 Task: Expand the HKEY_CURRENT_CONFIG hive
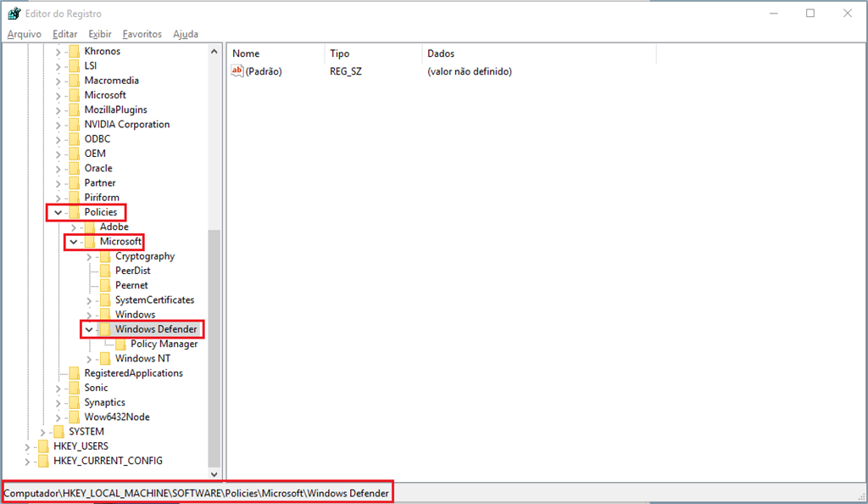tap(26, 462)
